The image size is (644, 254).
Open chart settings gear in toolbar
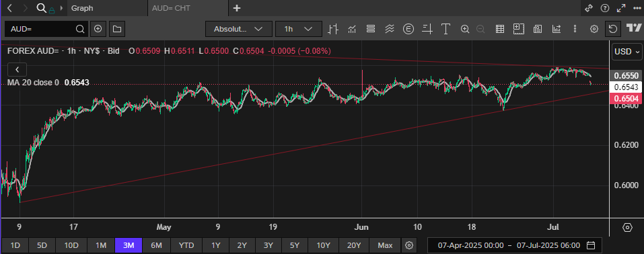point(594,29)
